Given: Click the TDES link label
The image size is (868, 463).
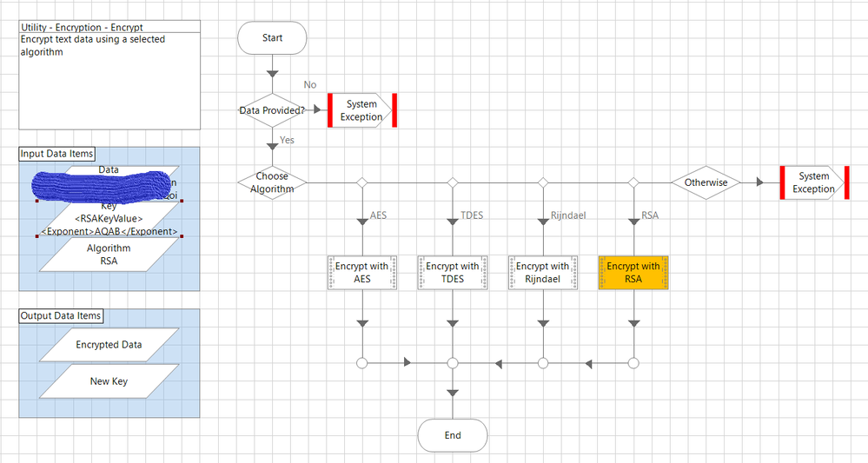Looking at the screenshot, I should pos(472,215).
